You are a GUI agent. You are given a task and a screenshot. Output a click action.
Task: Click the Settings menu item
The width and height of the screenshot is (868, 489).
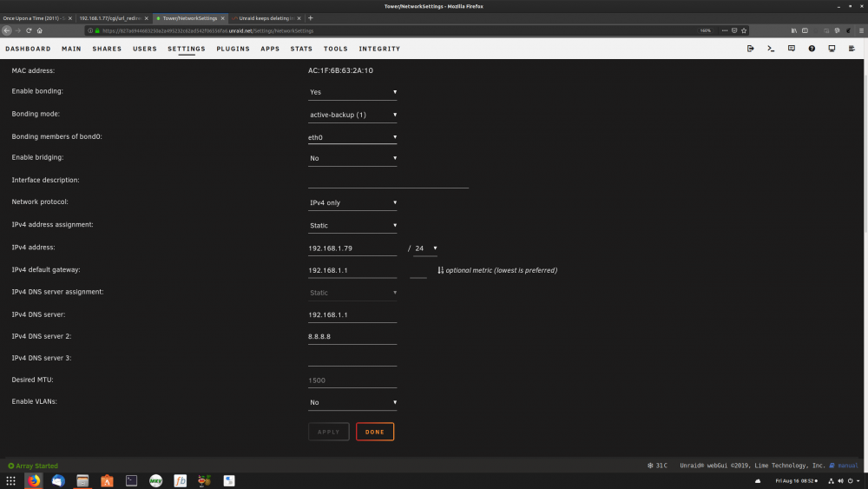click(x=187, y=49)
